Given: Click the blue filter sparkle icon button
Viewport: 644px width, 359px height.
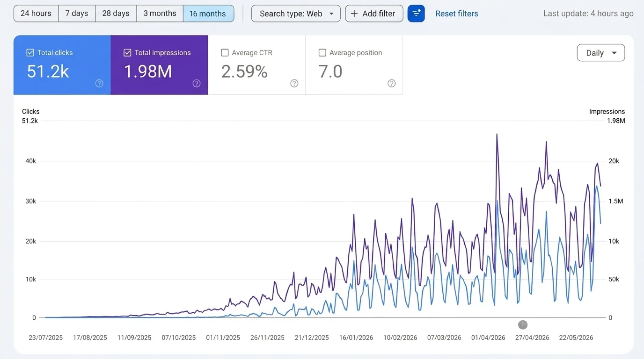Looking at the screenshot, I should pyautogui.click(x=416, y=14).
